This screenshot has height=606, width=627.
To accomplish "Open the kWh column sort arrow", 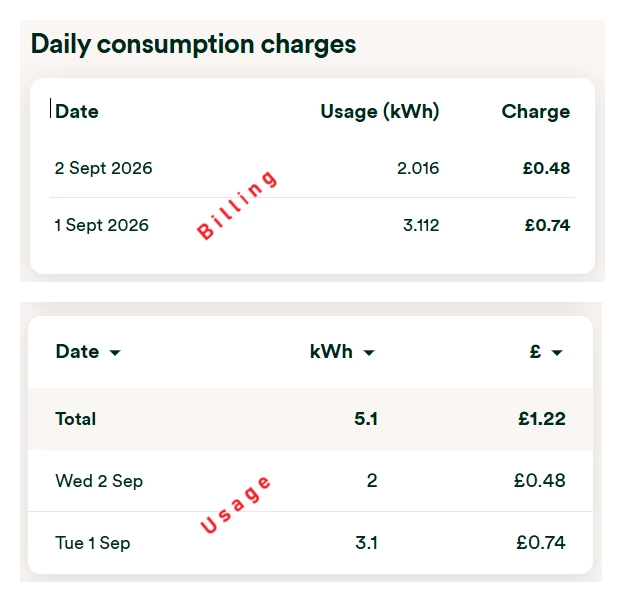I will [369, 352].
